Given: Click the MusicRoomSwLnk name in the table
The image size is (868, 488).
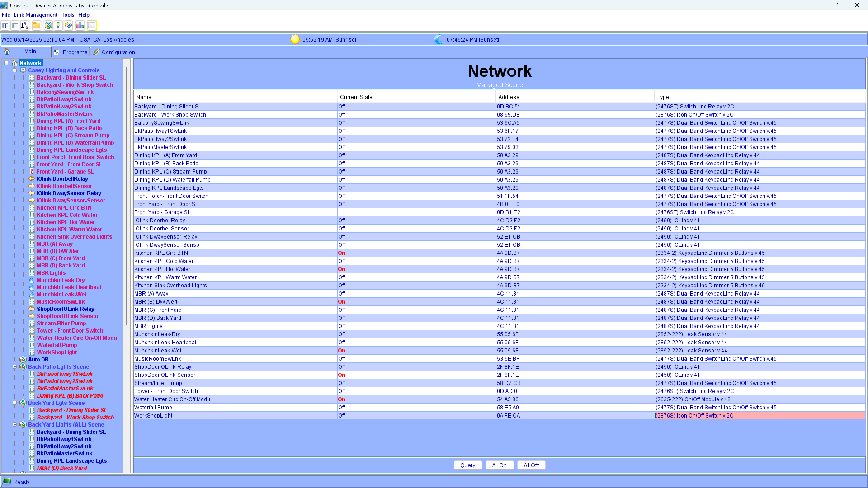Looking at the screenshot, I should click(157, 359).
